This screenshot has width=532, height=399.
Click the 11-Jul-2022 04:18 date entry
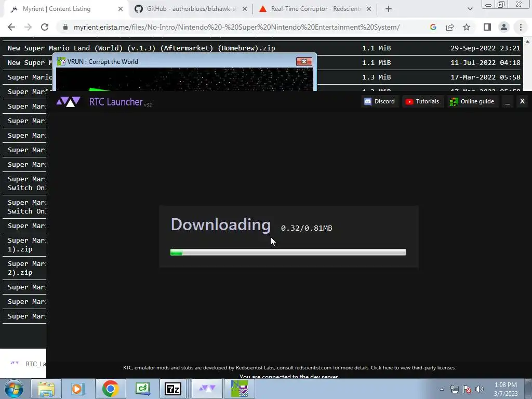tap(485, 63)
